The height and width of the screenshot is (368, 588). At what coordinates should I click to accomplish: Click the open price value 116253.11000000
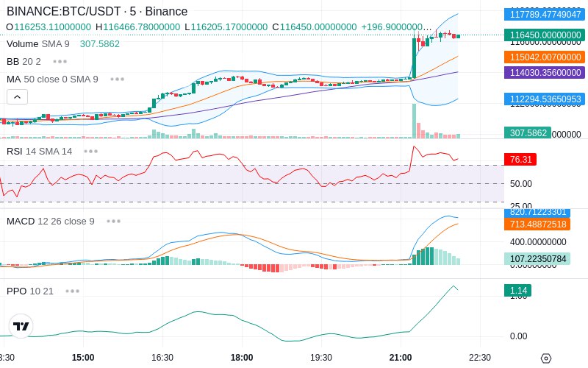coord(52,27)
